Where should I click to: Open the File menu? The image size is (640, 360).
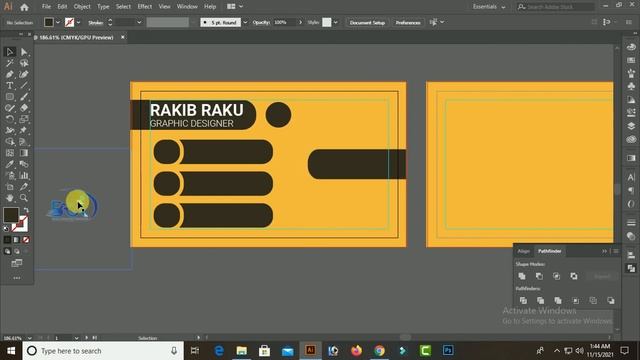pos(47,7)
